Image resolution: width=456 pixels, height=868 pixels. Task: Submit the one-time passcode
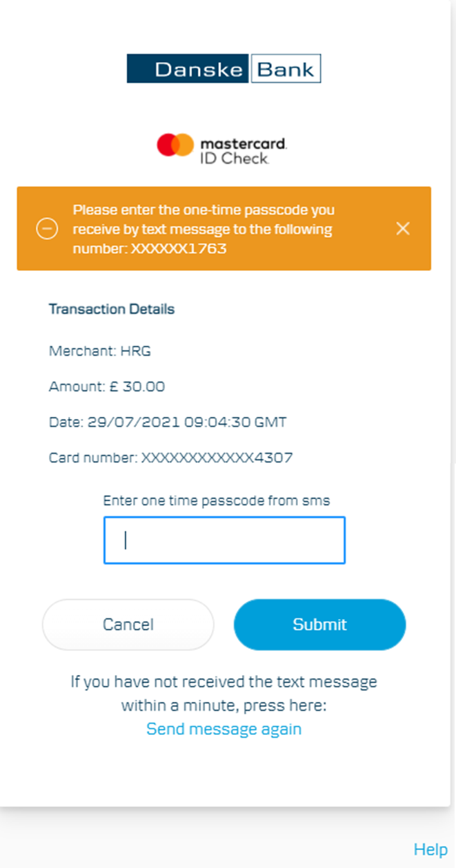coord(319,625)
